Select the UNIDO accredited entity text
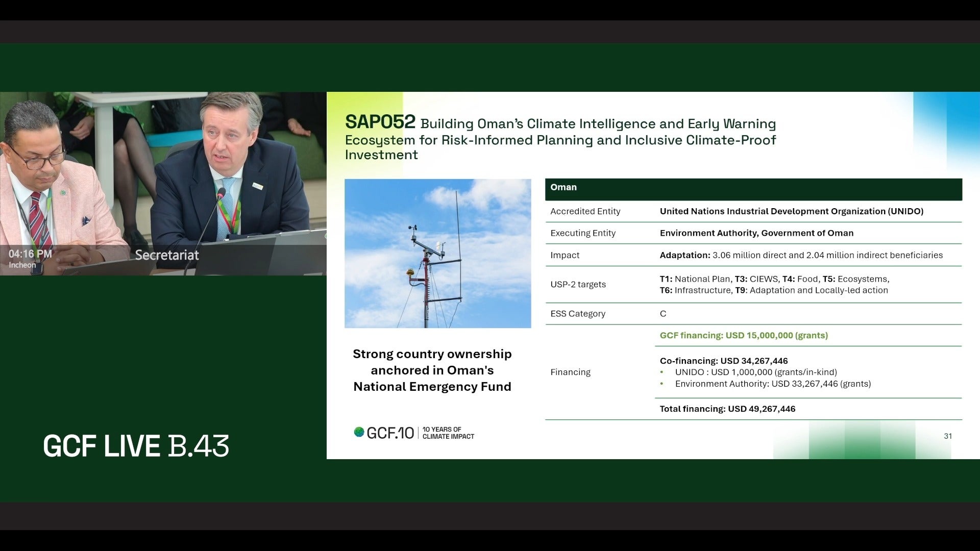This screenshot has width=980, height=551. 792,211
